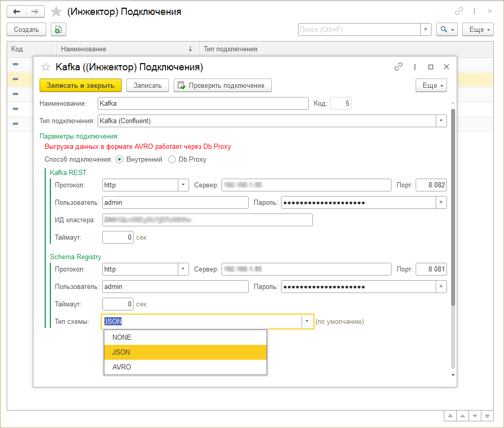Click the ИД кластера field
This screenshot has height=428, width=504.
coord(208,220)
